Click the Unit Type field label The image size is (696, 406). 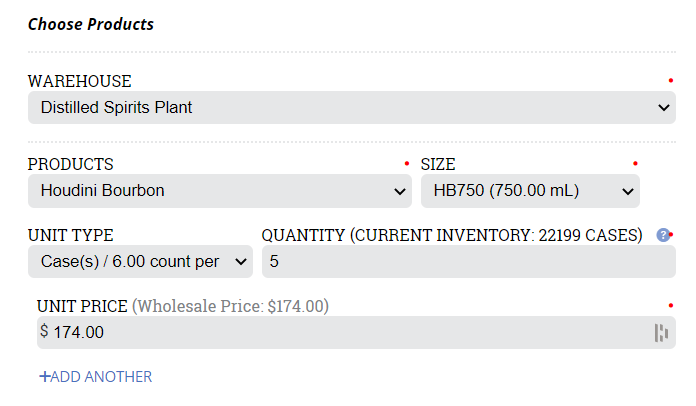71,235
